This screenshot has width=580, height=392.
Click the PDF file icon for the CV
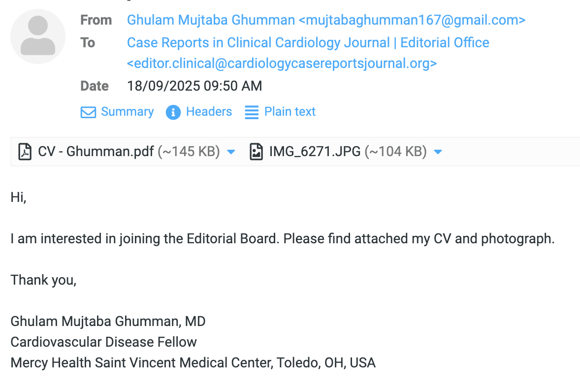25,152
